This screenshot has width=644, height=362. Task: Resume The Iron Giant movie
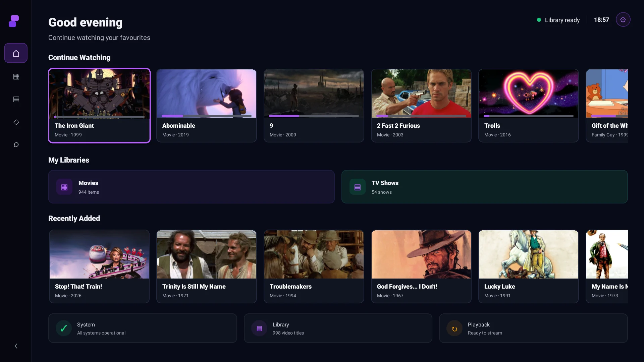click(100, 106)
